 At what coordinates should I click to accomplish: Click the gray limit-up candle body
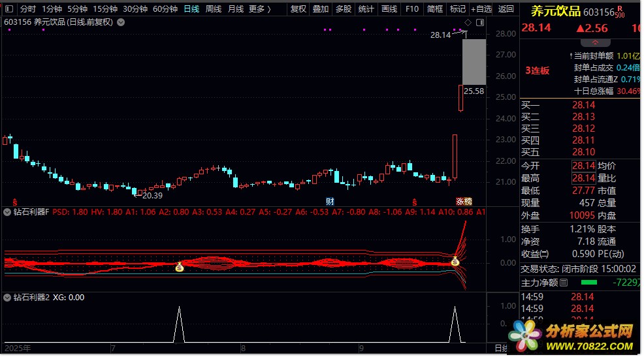474,62
